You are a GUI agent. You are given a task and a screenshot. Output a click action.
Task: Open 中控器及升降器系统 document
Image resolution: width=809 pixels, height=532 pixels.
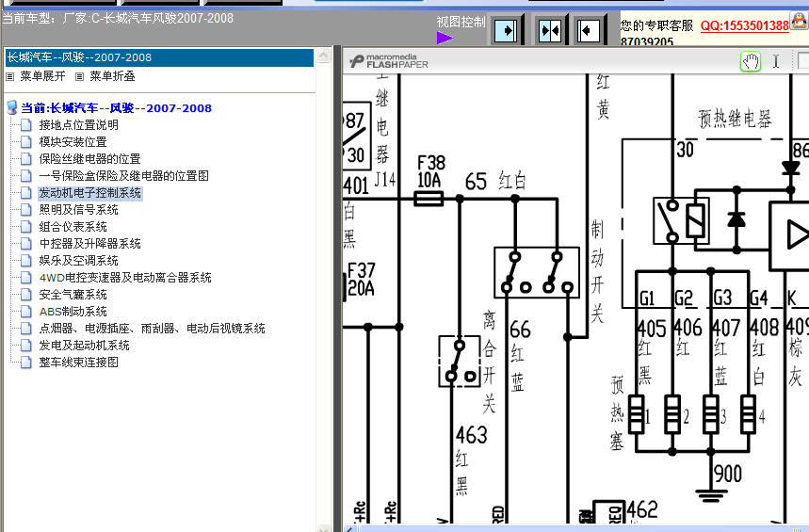[x=89, y=244]
